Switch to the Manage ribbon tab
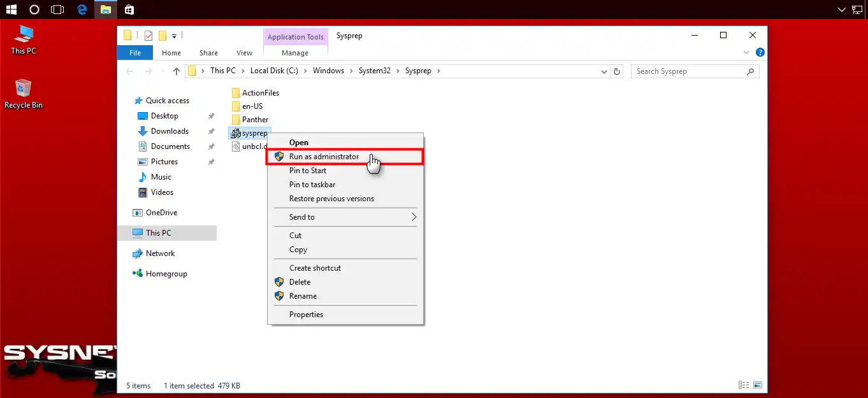Viewport: 868px width, 398px height. pyautogui.click(x=295, y=53)
